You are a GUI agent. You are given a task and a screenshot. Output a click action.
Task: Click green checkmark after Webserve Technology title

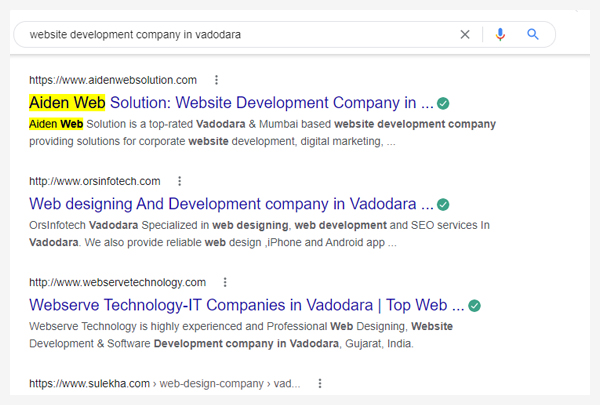(x=474, y=305)
